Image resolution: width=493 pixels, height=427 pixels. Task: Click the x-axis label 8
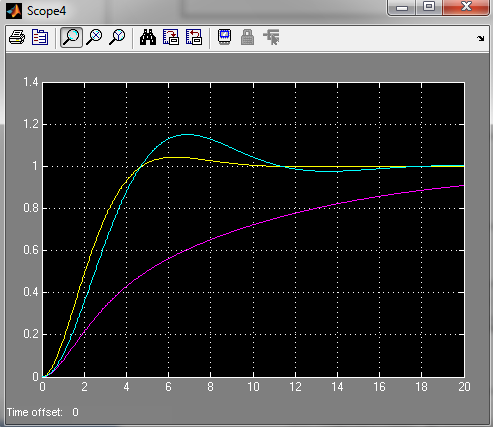(211, 387)
